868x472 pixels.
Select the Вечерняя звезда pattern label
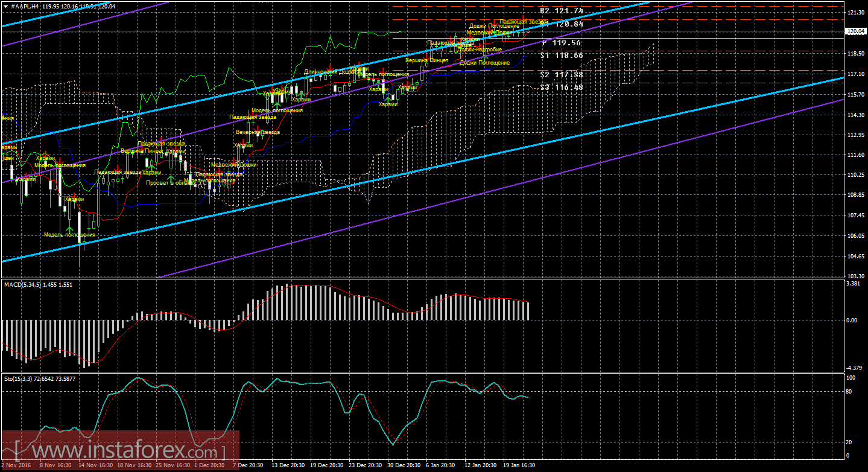257,132
